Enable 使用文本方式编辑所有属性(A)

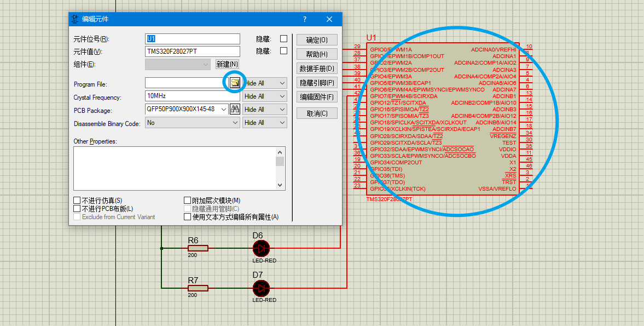[x=187, y=216]
